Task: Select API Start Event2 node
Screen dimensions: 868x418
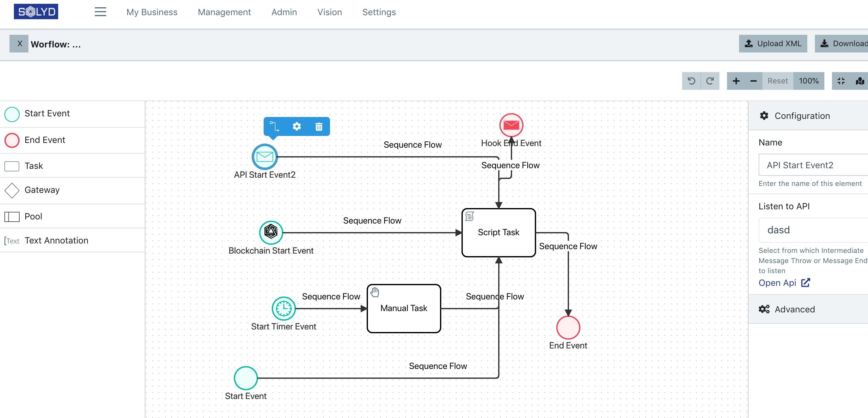Action: tap(265, 157)
